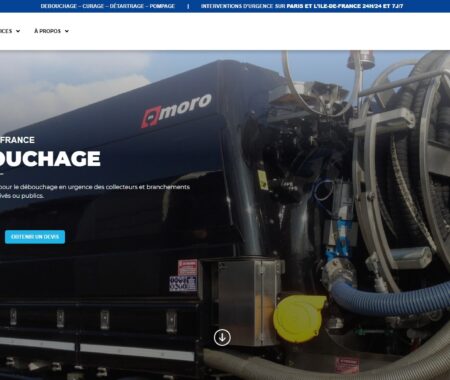This screenshot has width=450, height=380.
Task: Click the large OUCHAGE hero heading
Action: click(50, 159)
